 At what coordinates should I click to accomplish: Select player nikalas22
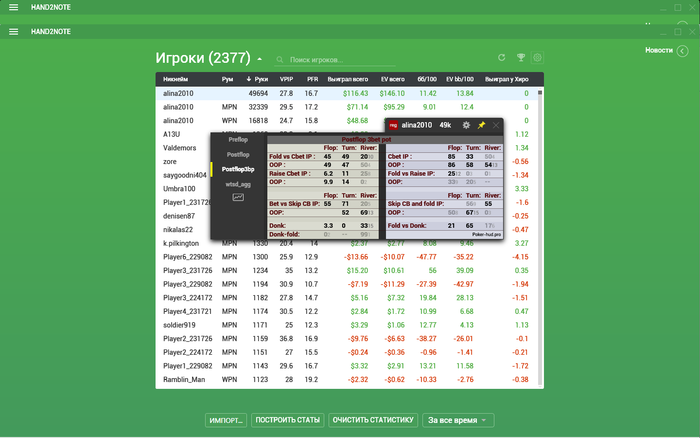tap(178, 229)
